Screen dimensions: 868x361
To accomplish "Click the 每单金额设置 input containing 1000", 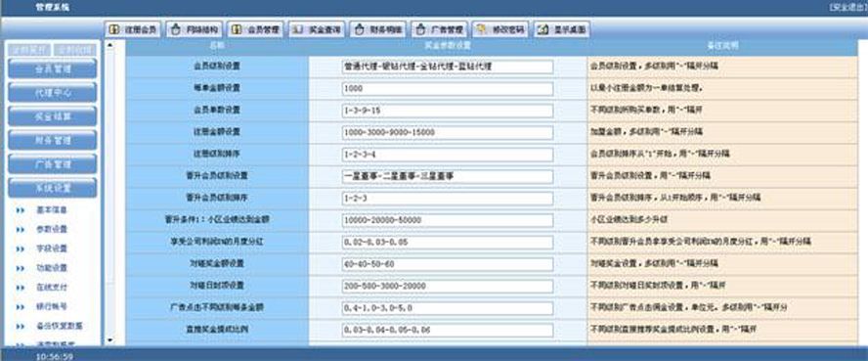I will pos(448,89).
